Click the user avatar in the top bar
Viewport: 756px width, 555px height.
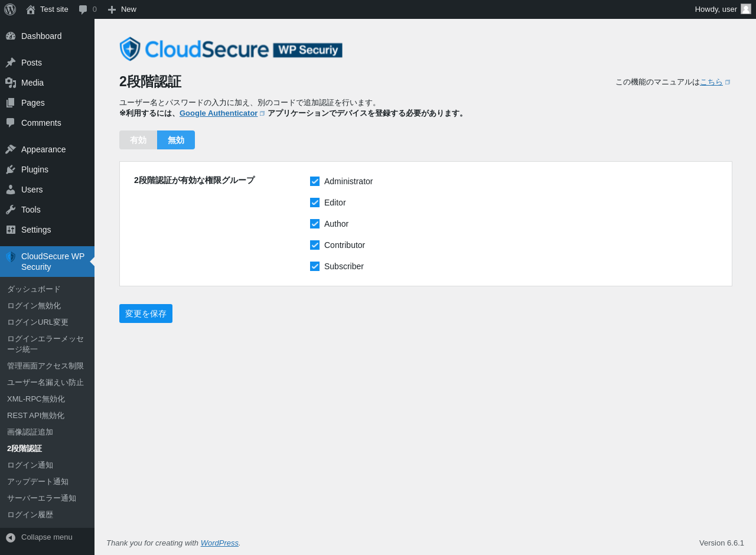click(x=746, y=9)
